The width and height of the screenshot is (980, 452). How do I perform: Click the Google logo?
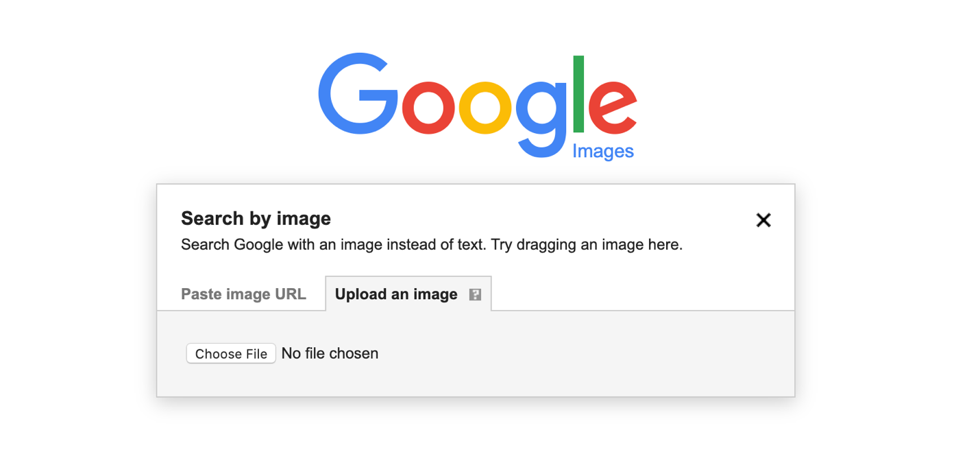pos(476,103)
